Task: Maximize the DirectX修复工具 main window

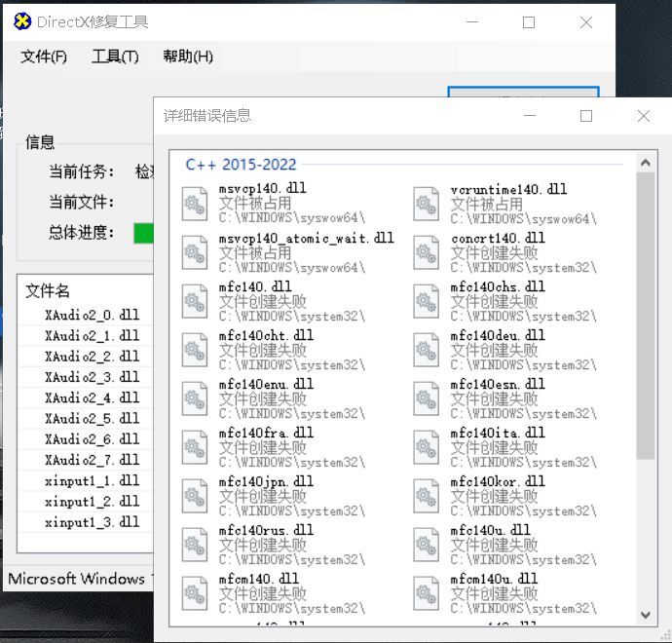Action: point(529,22)
